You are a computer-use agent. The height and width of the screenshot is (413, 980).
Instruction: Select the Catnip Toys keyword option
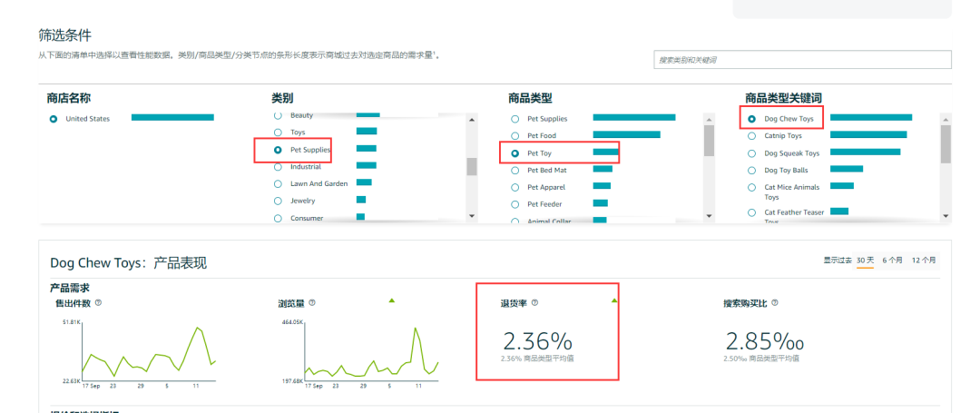pos(751,136)
